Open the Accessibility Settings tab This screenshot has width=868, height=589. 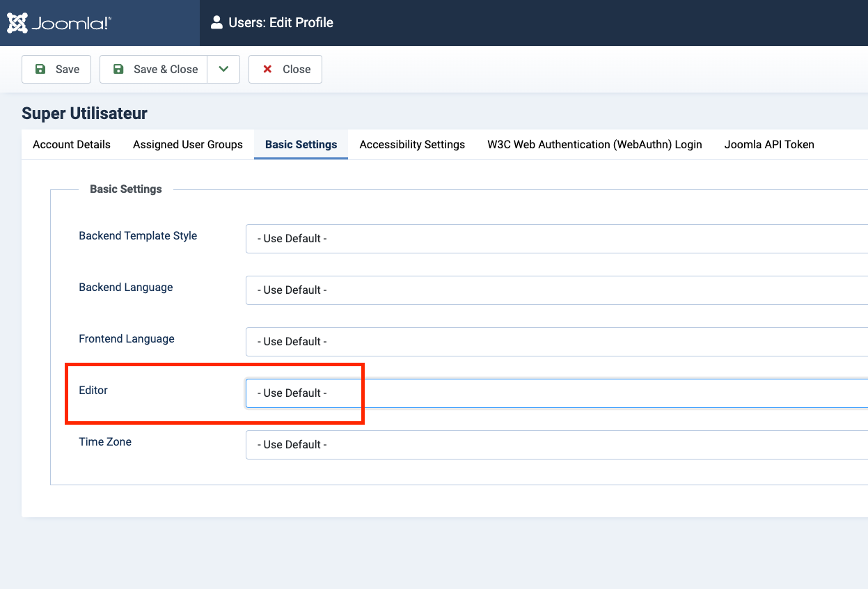[412, 145]
